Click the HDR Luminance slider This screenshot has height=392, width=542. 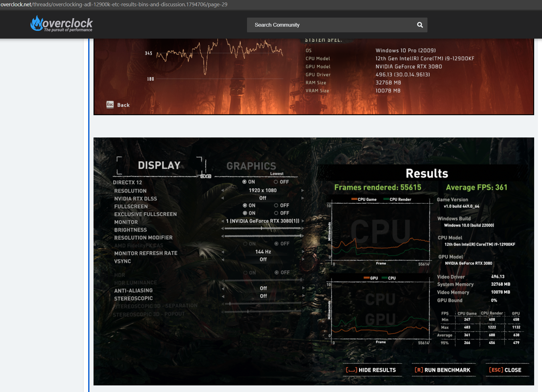[263, 280]
